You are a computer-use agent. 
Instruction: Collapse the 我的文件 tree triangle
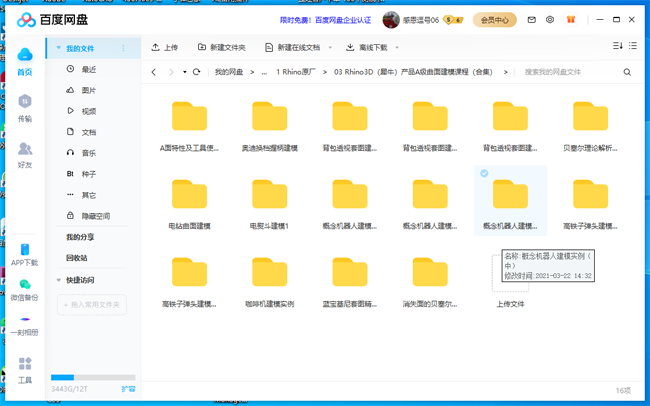click(x=58, y=48)
